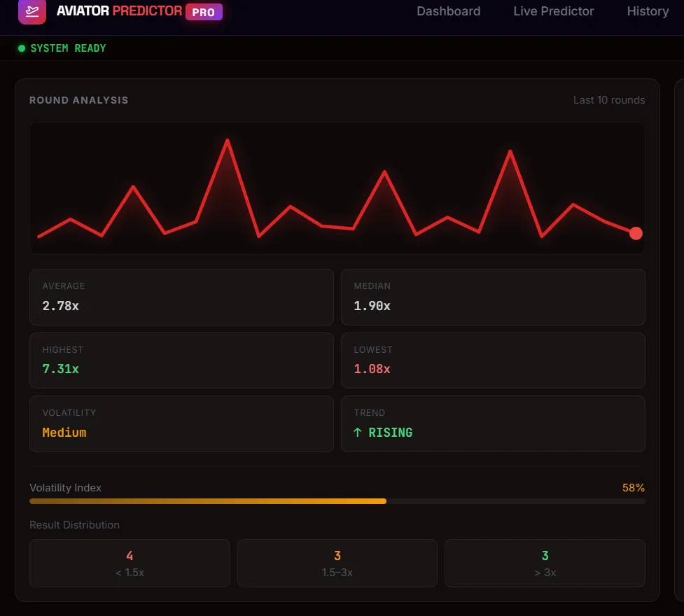The image size is (684, 616).
Task: Click the SYSTEM READY status text
Action: click(x=68, y=48)
